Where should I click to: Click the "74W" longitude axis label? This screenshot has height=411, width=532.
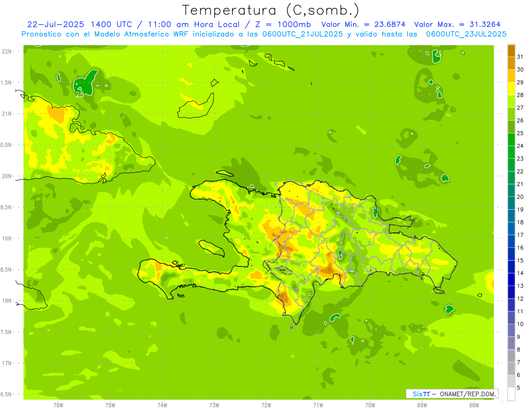[x=162, y=405]
